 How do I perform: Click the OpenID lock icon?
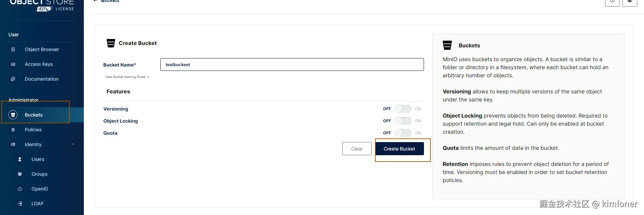click(20, 189)
